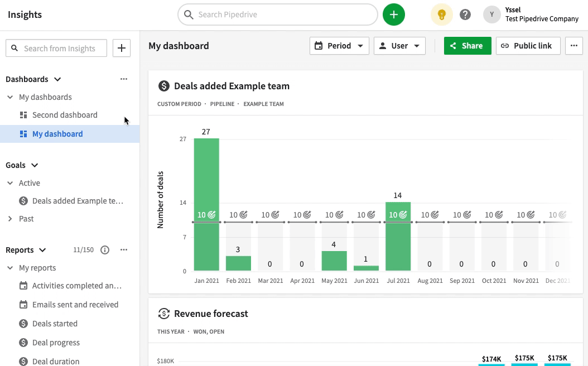This screenshot has width=588, height=366.
Task: Collapse the Active goals group
Action: coord(10,183)
